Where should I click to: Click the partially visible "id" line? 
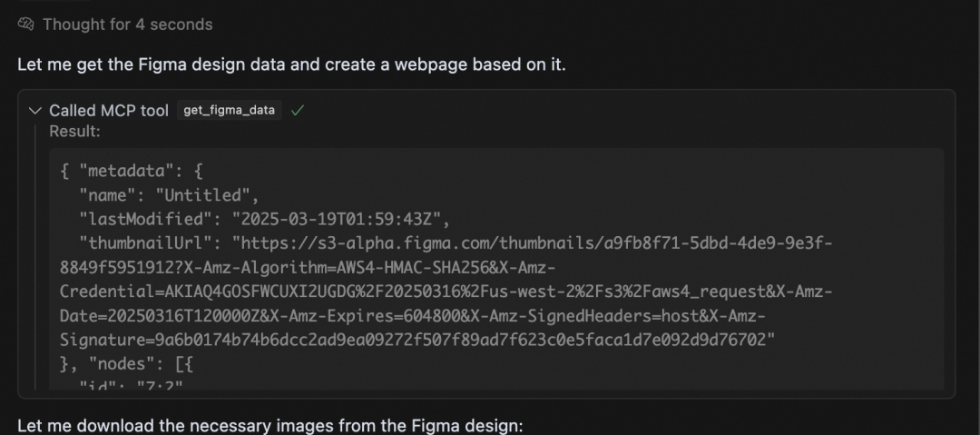[x=131, y=386]
